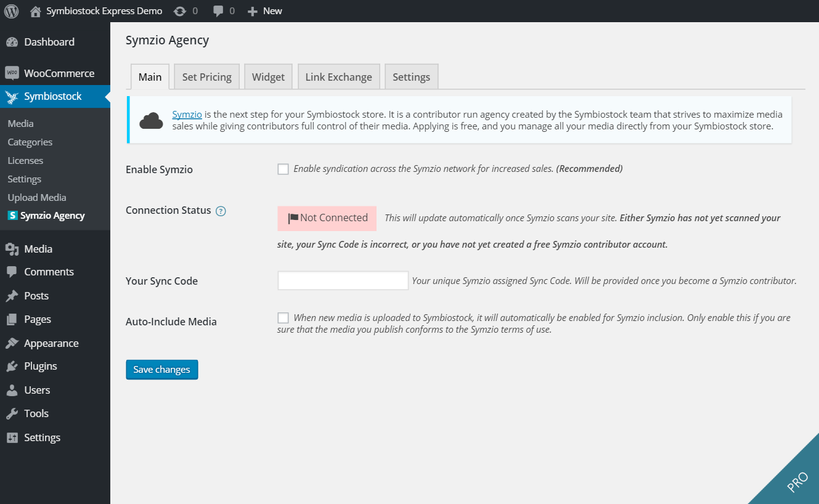
Task: Open the Users icon in the sidebar
Action: pos(12,391)
